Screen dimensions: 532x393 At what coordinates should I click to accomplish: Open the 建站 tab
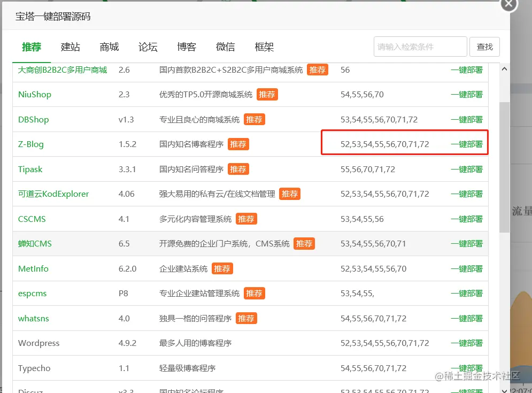70,47
